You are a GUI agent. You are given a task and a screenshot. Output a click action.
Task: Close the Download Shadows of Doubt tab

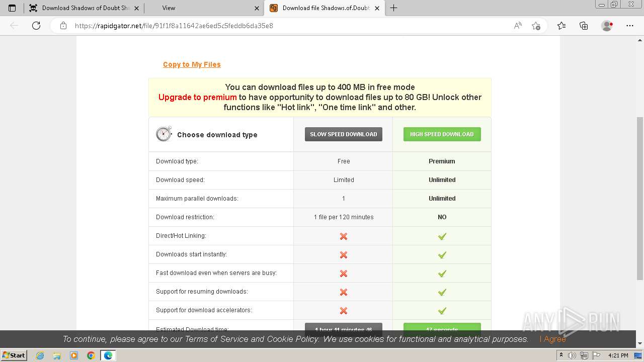[x=136, y=8]
